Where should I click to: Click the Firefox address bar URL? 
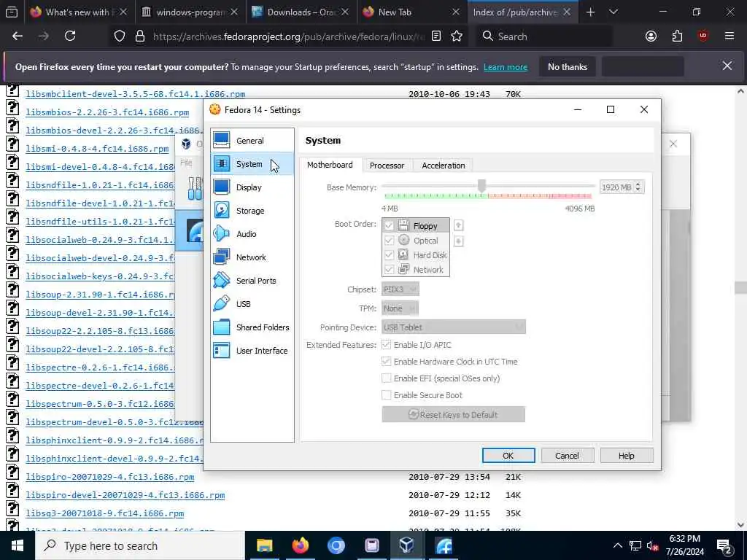tap(288, 36)
